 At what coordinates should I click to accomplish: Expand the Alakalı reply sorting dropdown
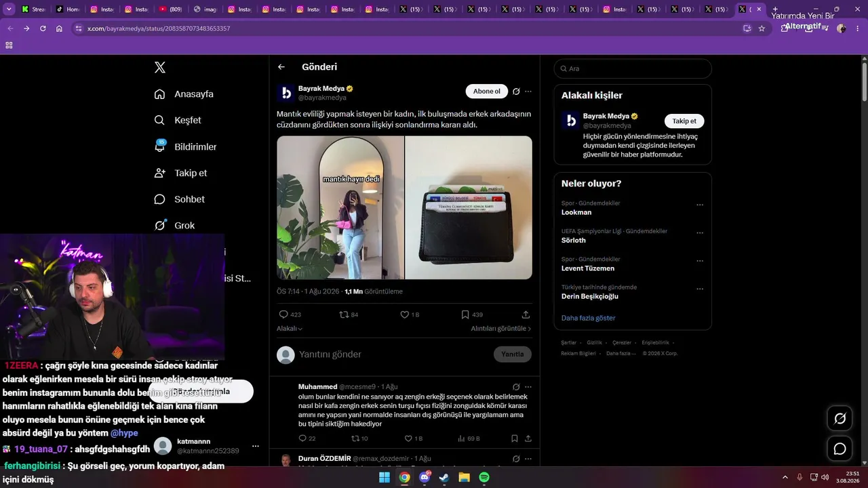coord(290,329)
